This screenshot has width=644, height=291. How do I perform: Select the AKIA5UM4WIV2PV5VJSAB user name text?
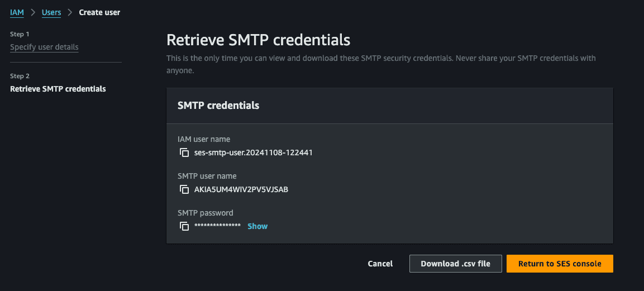241,189
